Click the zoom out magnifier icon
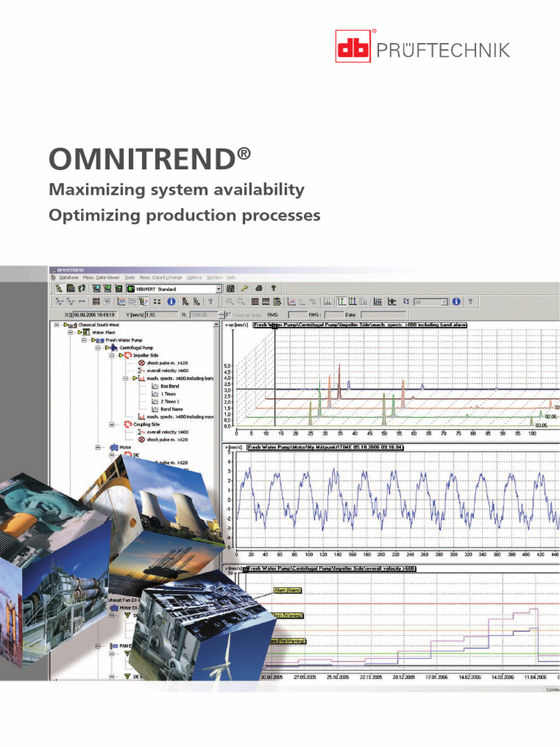This screenshot has height=747, width=560. coord(241,301)
